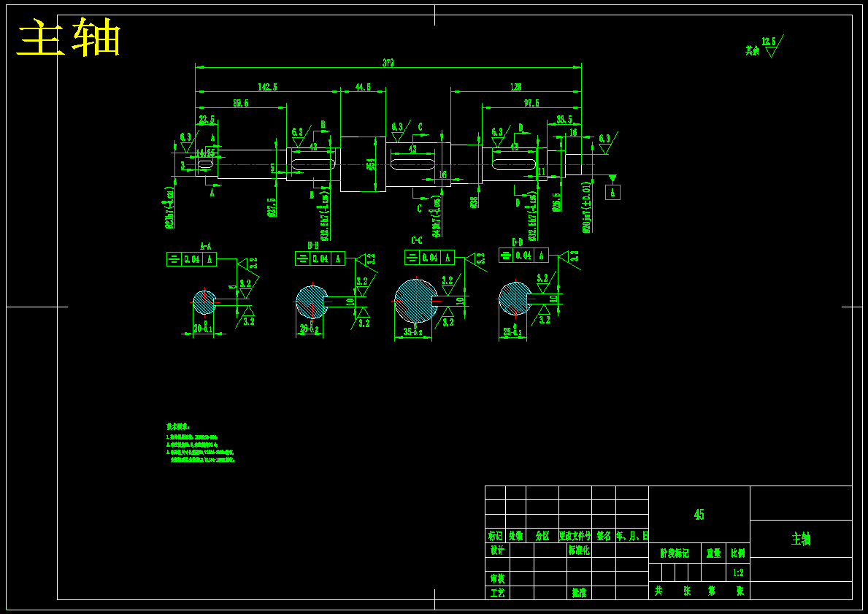868x614 pixels.
Task: Click the Ø23h7 tolerance annotation
Action: coord(170,207)
